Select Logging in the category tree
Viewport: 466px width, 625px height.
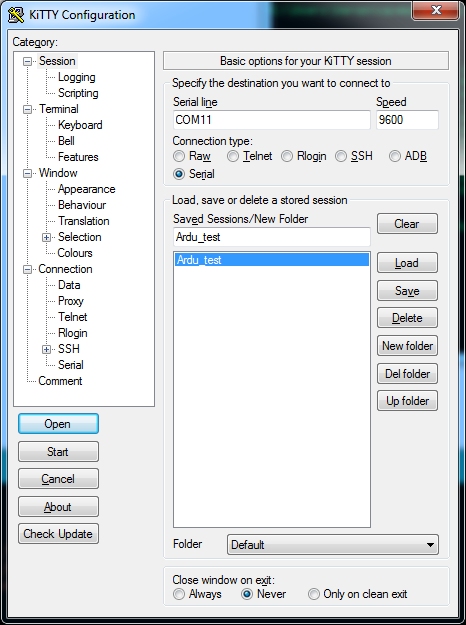coord(77,77)
